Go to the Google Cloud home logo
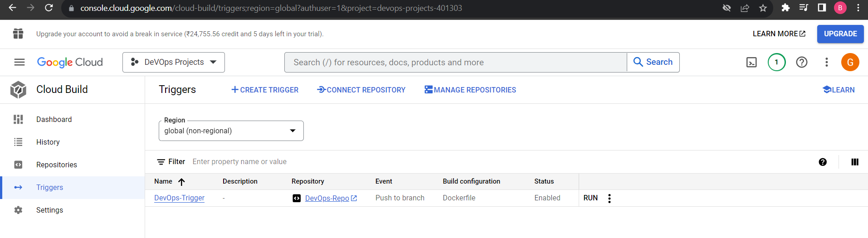 tap(70, 62)
